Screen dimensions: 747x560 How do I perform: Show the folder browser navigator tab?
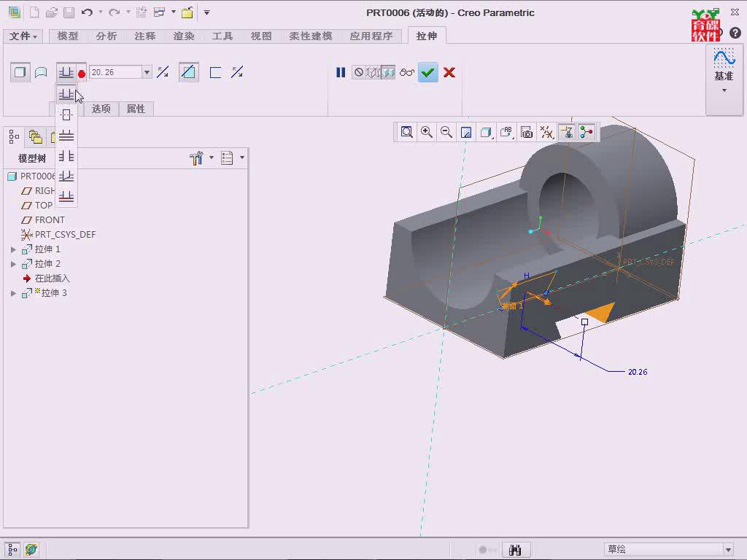pyautogui.click(x=36, y=137)
